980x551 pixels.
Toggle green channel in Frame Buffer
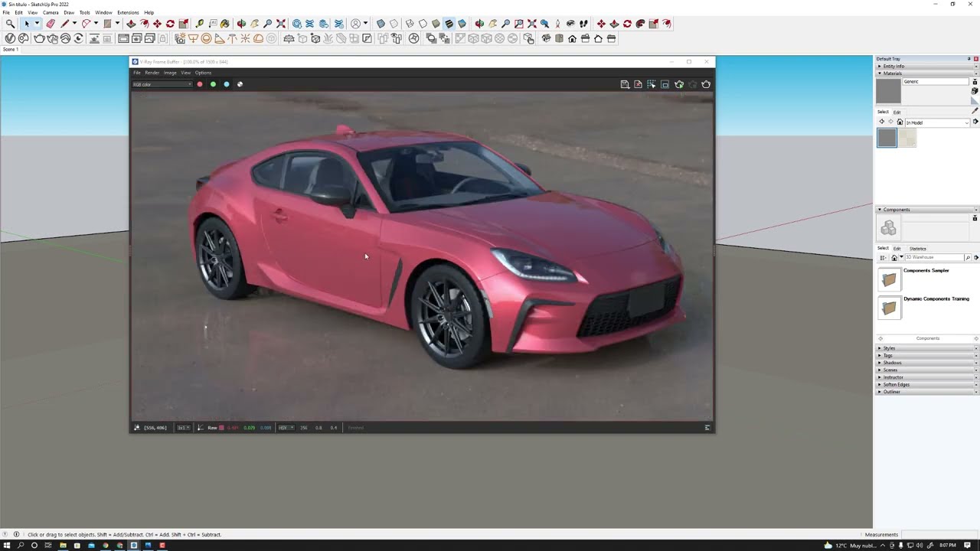pos(213,84)
